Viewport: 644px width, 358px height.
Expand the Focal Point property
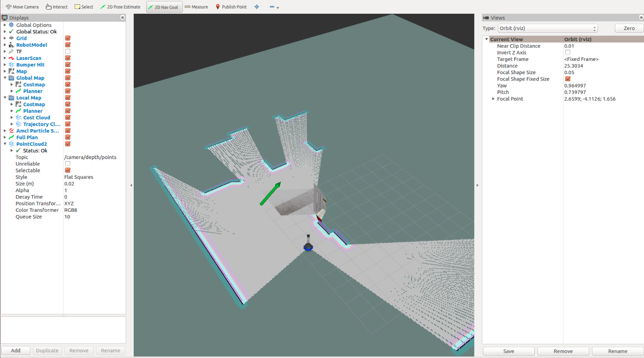[493, 99]
